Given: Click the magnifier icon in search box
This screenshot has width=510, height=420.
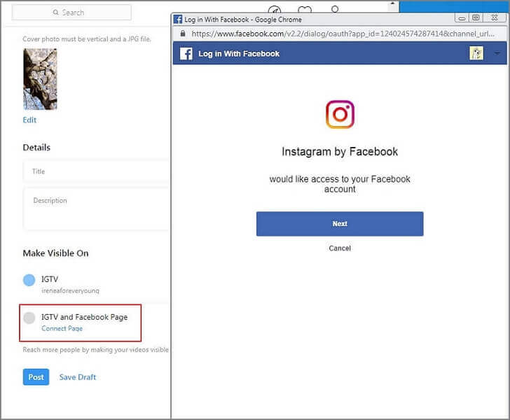Looking at the screenshot, I should click(x=55, y=13).
